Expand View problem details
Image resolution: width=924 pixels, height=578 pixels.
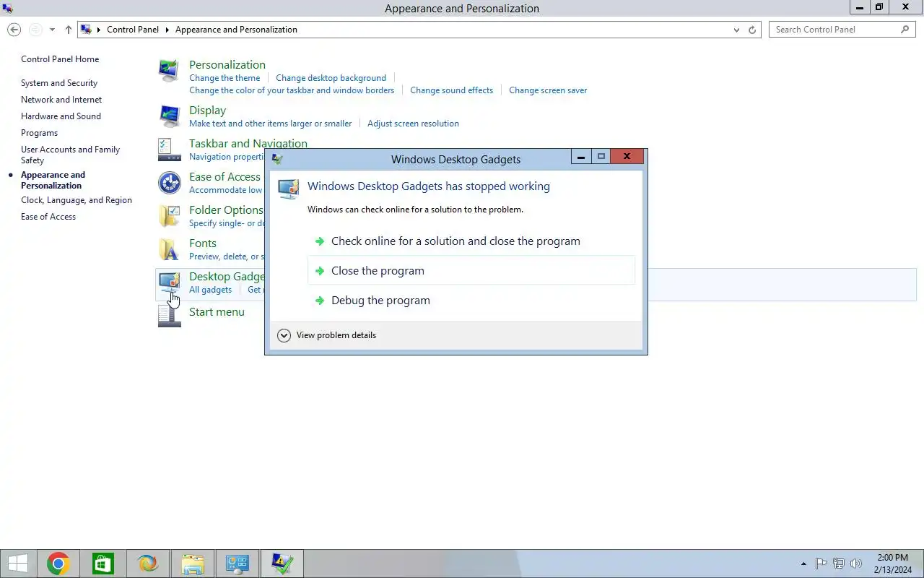pyautogui.click(x=327, y=335)
